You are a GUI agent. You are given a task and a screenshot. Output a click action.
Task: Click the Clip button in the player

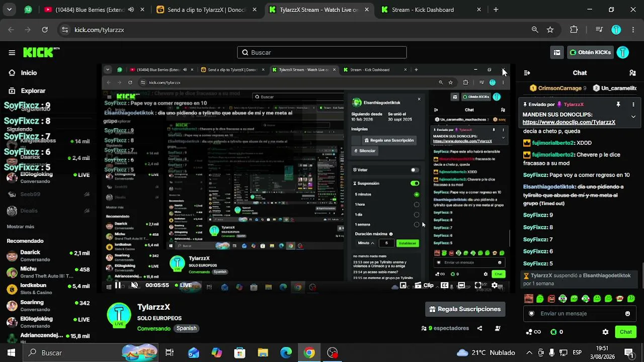424,285
